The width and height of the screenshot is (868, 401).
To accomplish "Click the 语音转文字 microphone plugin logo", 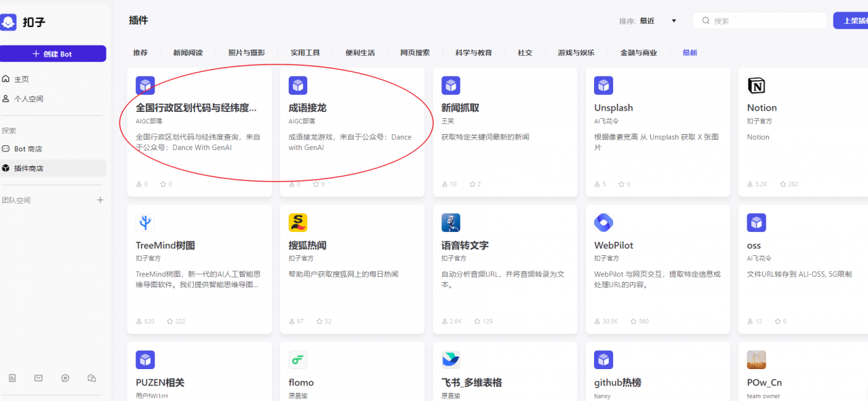I will (x=451, y=223).
